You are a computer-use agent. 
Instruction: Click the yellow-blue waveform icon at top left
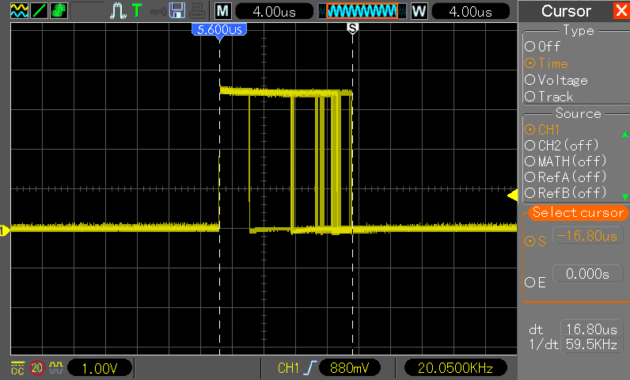coord(19,10)
